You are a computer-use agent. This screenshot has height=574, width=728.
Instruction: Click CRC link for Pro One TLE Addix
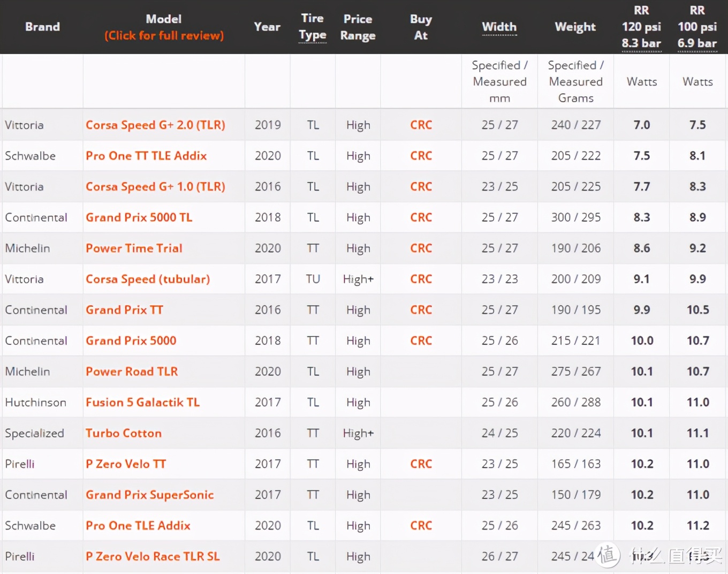tap(421, 526)
